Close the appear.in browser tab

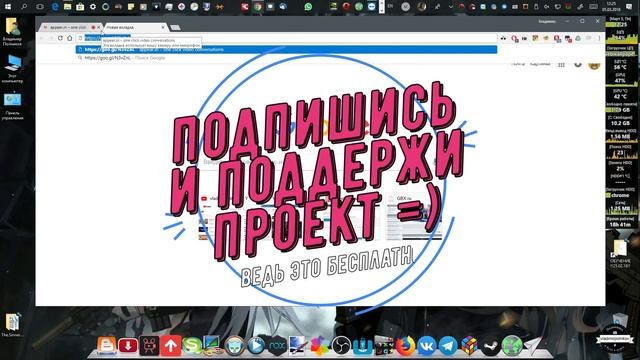98,27
